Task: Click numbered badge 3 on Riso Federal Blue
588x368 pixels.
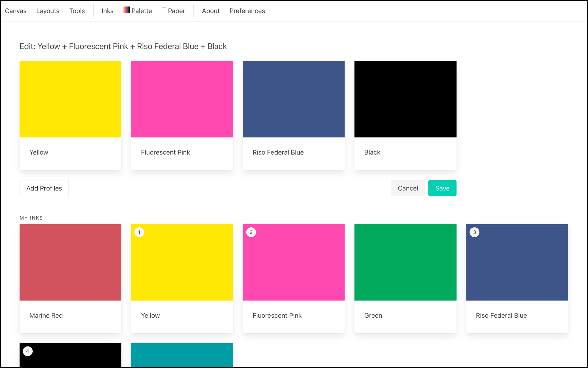Action: [474, 232]
